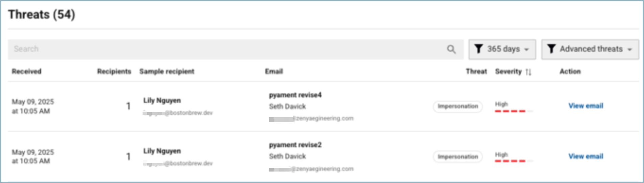Click the pyament revise2 email subject

[x=295, y=145]
